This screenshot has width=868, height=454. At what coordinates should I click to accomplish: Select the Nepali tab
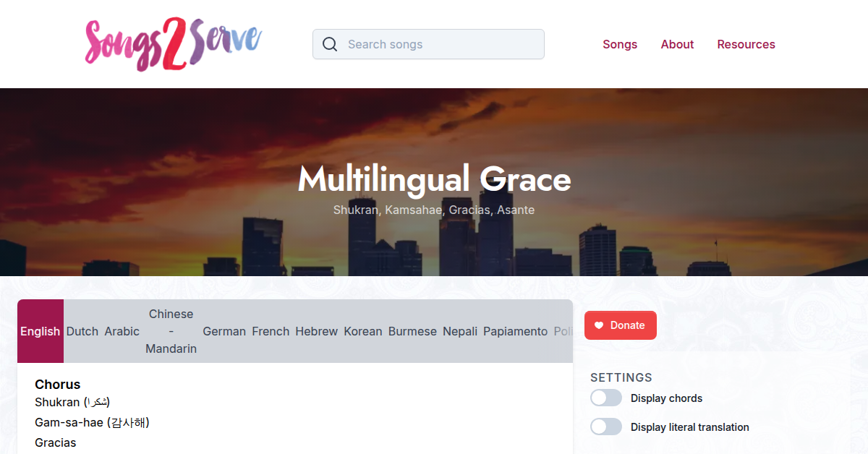[460, 331]
